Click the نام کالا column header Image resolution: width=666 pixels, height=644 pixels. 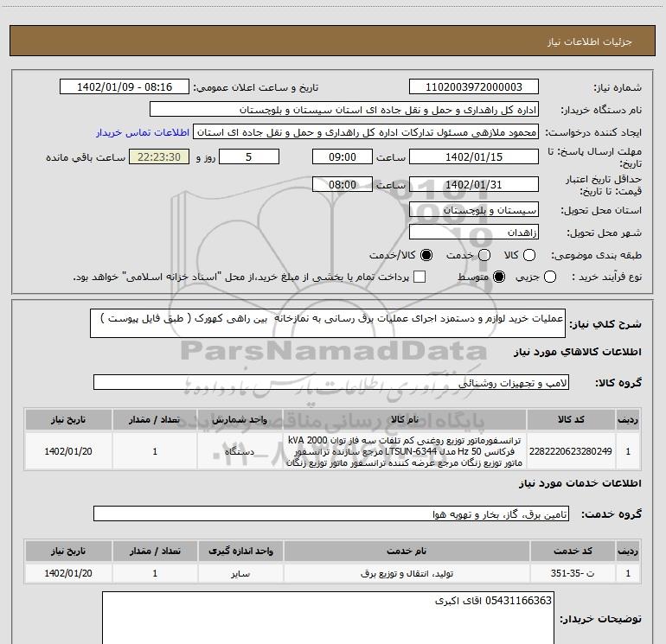[405, 419]
